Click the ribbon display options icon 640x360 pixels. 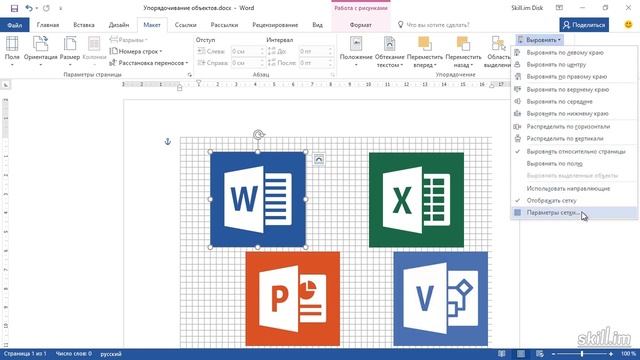559,8
